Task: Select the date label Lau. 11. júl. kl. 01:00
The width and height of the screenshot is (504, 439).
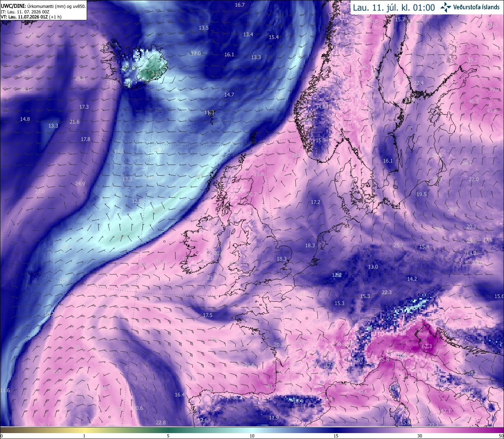Action: pos(394,7)
